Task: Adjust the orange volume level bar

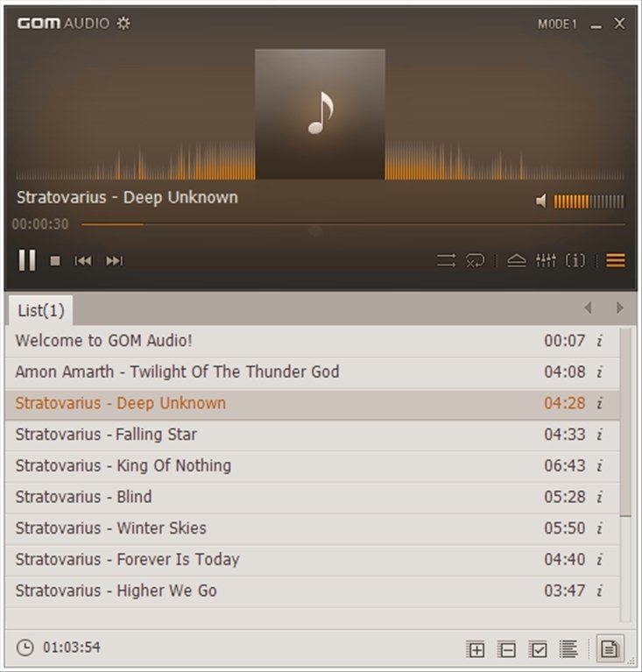Action: 589,202
